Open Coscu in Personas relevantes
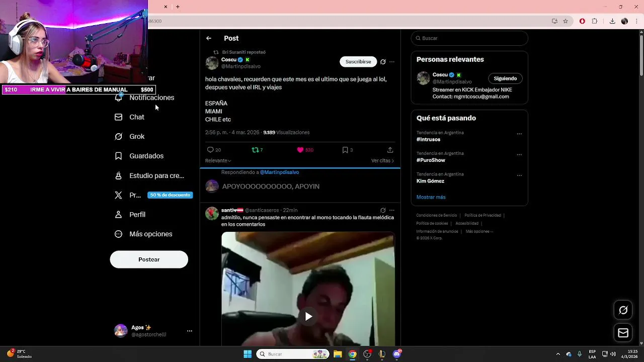Image resolution: width=644 pixels, height=362 pixels. (x=440, y=75)
